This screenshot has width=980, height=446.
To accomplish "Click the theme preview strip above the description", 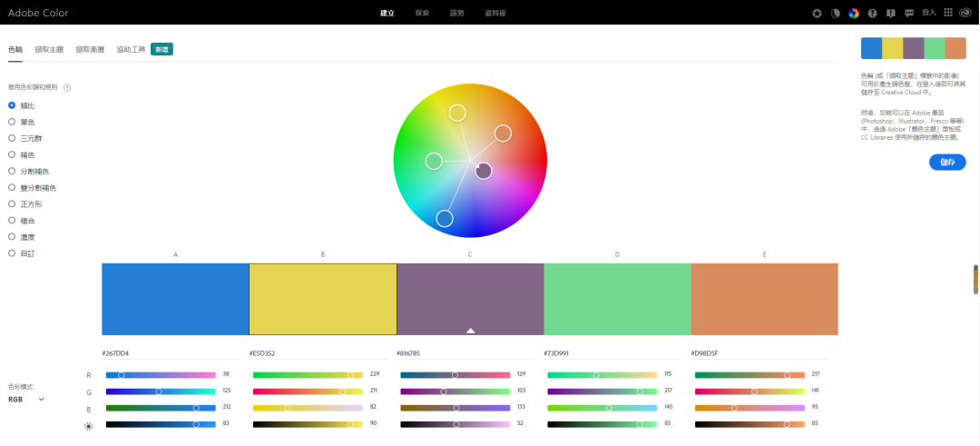I will click(x=914, y=48).
